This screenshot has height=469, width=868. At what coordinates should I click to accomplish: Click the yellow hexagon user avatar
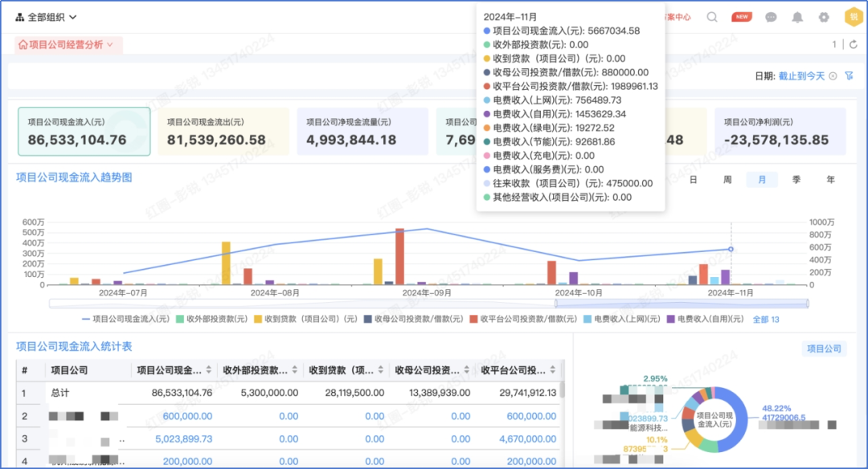tap(852, 17)
